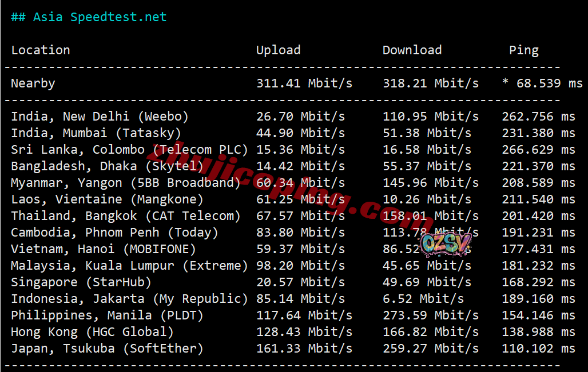Click the Asia Speedtest.net heading

89,17
